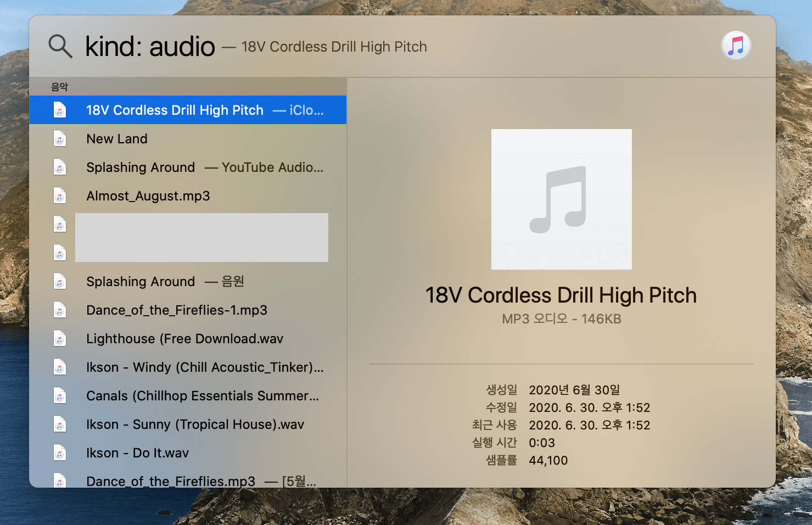812x525 pixels.
Task: Click the 실행 시간 value 0:03
Action: coord(542,443)
